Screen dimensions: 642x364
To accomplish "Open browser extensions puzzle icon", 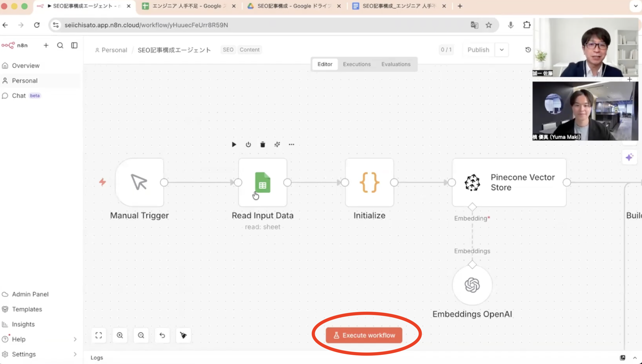I will coord(527,25).
